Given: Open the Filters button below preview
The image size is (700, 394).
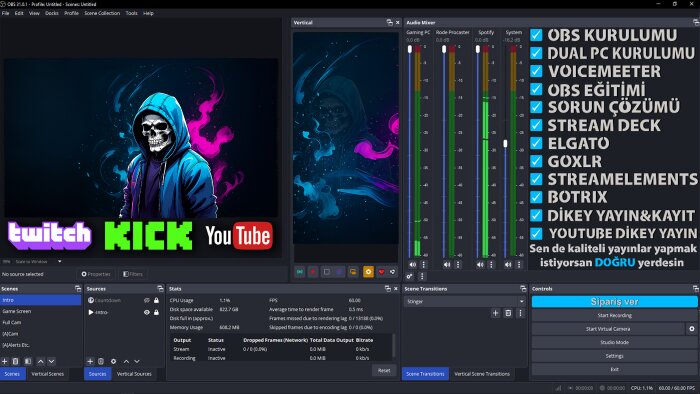Looking at the screenshot, I should coord(133,274).
